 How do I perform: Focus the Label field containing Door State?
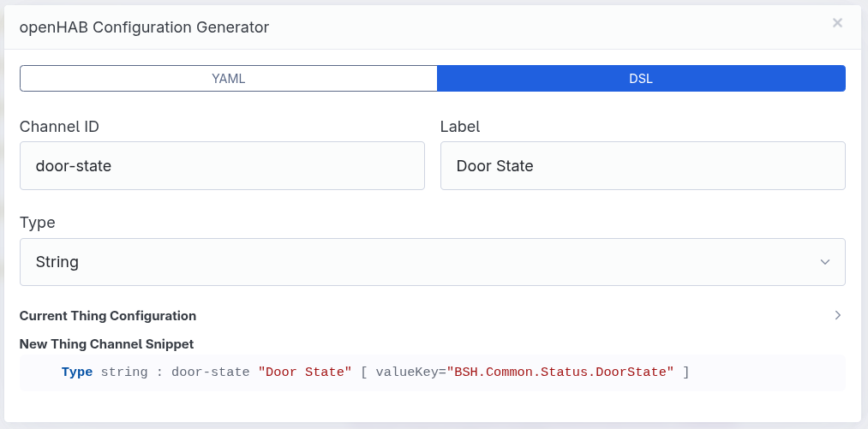click(x=643, y=166)
